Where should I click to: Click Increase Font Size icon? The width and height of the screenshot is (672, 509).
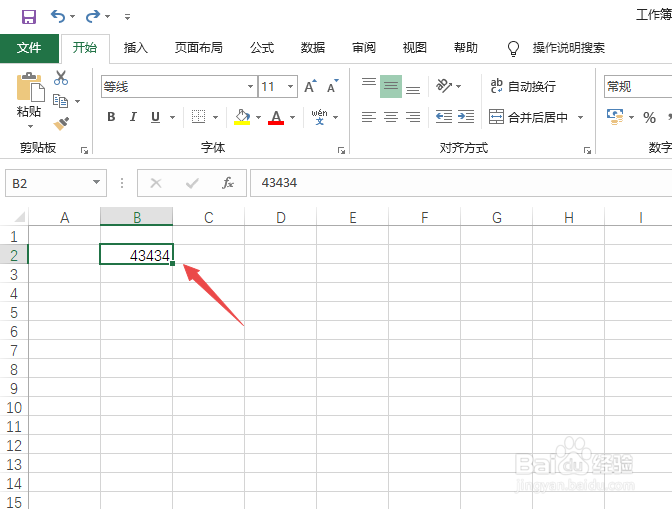coord(310,87)
